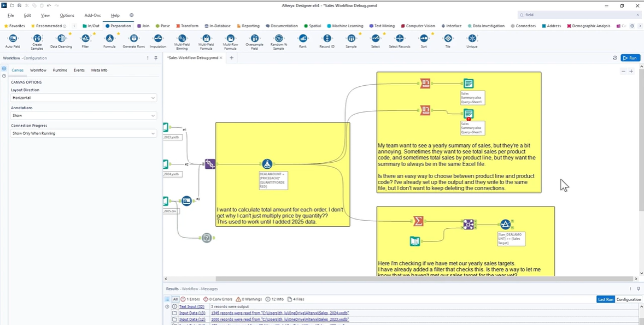644x325 pixels.
Task: Switch to the Reporting tool category
Action: (x=248, y=26)
